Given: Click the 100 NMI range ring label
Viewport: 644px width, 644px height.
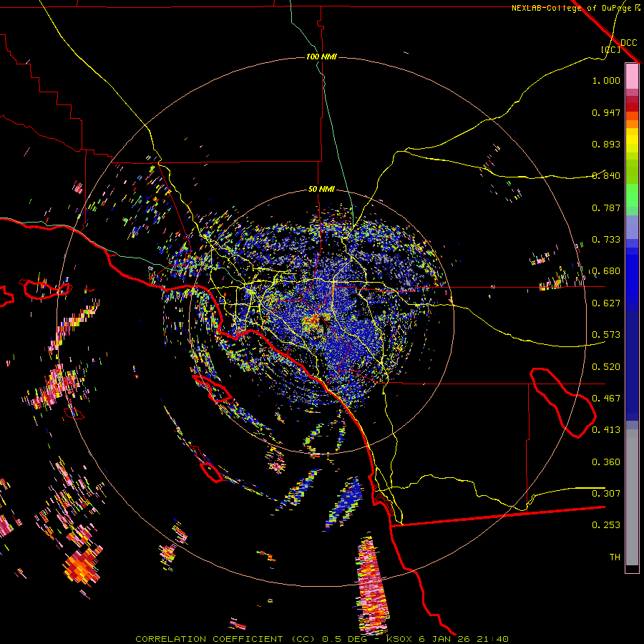Looking at the screenshot, I should 321,57.
